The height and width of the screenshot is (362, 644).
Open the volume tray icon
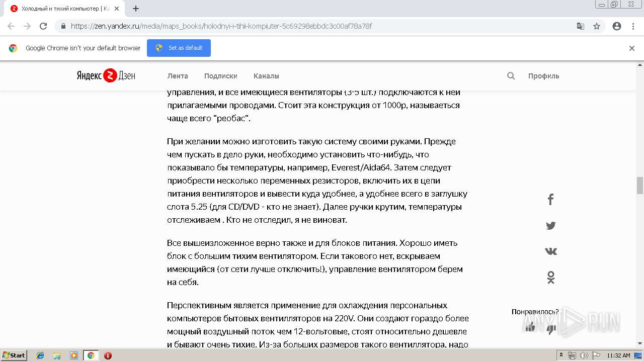click(x=584, y=355)
